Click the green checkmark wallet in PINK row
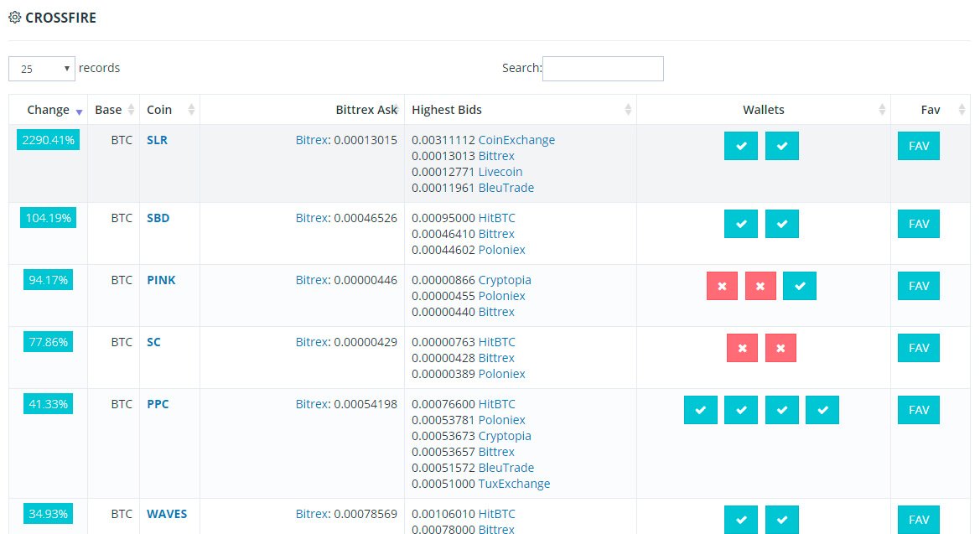980x534 pixels. pyautogui.click(x=800, y=286)
